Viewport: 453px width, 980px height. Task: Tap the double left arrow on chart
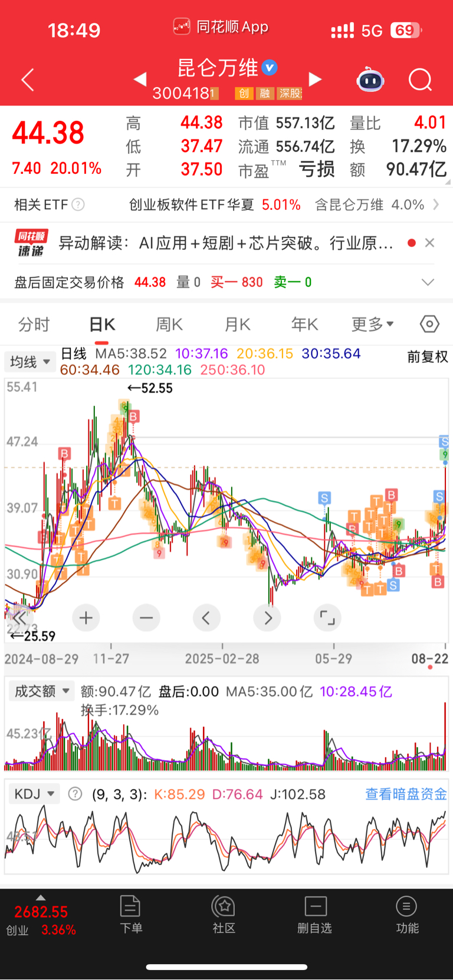[18, 618]
